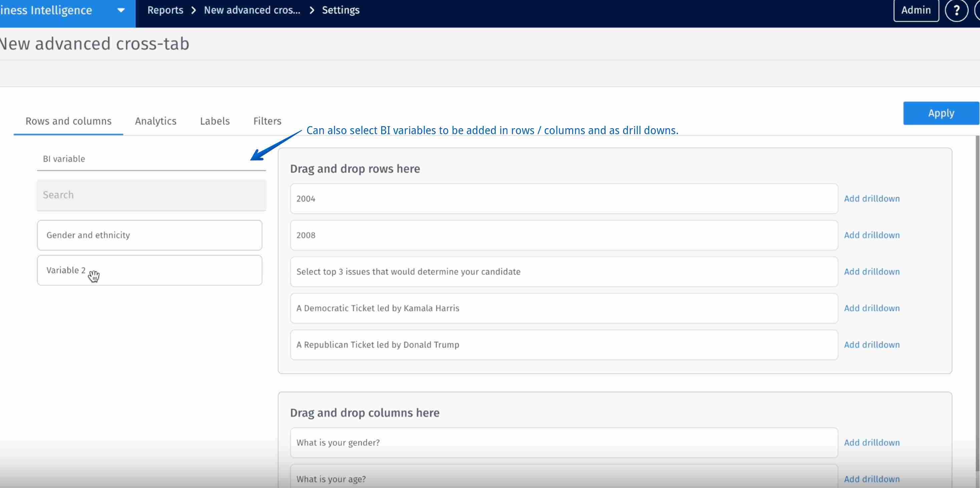Click the user profile icon at top right

[x=978, y=10]
